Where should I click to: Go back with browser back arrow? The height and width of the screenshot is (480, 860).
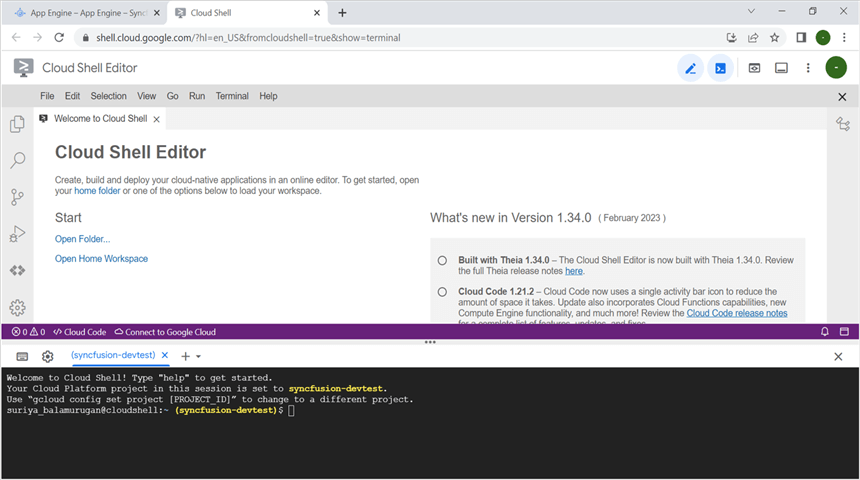(16, 37)
